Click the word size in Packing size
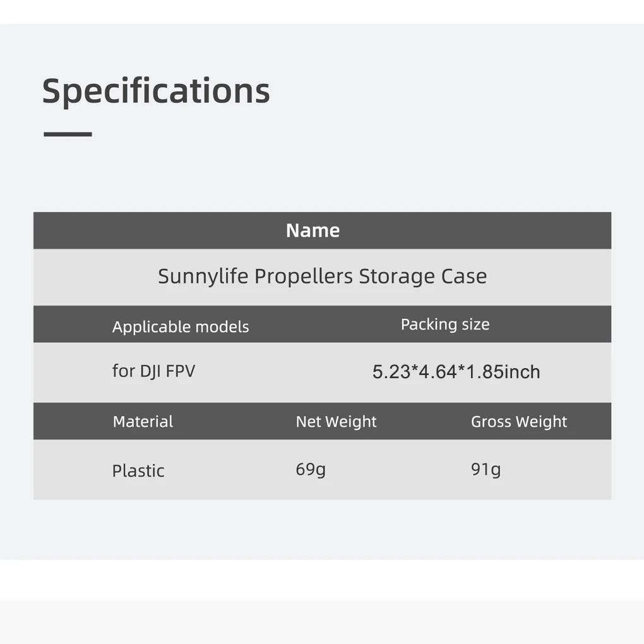Image resolution: width=644 pixels, height=644 pixels. [475, 325]
